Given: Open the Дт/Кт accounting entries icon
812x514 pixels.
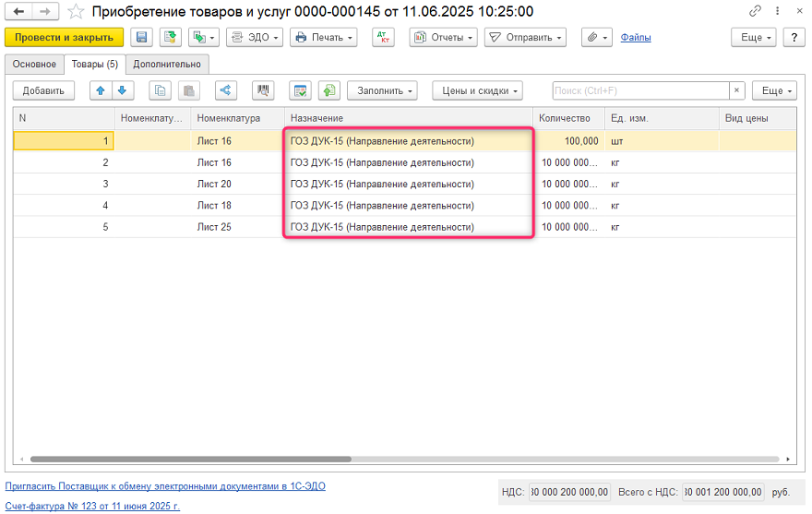Looking at the screenshot, I should click(383, 38).
